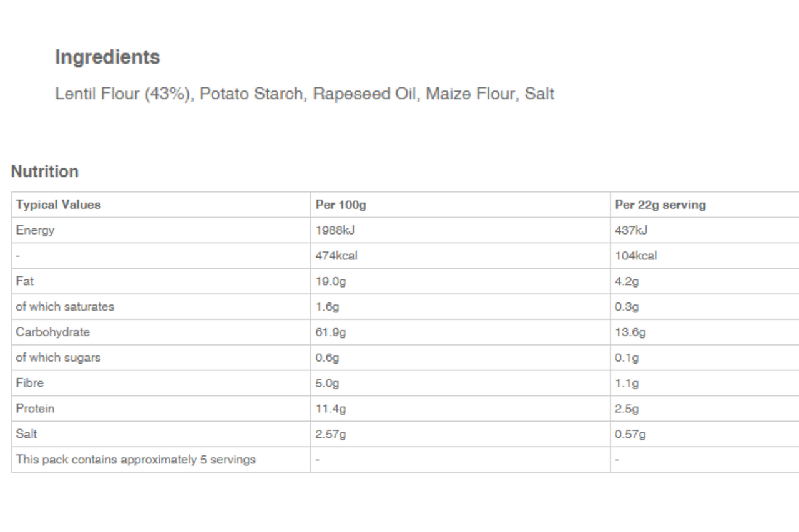Click the Nutrition heading

tap(45, 172)
